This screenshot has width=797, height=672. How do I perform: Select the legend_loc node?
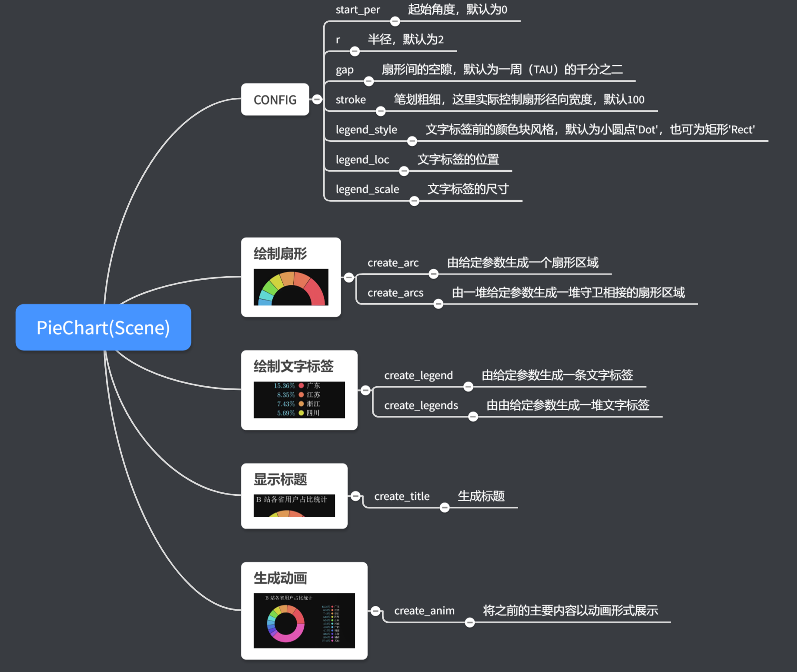[362, 160]
